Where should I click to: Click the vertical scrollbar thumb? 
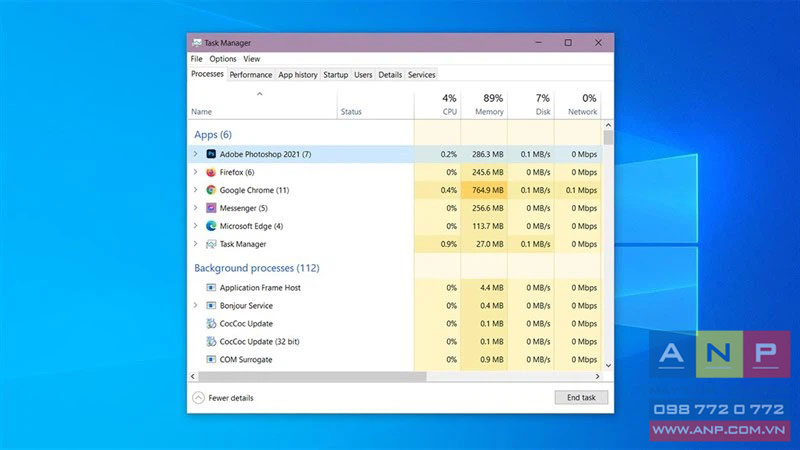(608, 138)
